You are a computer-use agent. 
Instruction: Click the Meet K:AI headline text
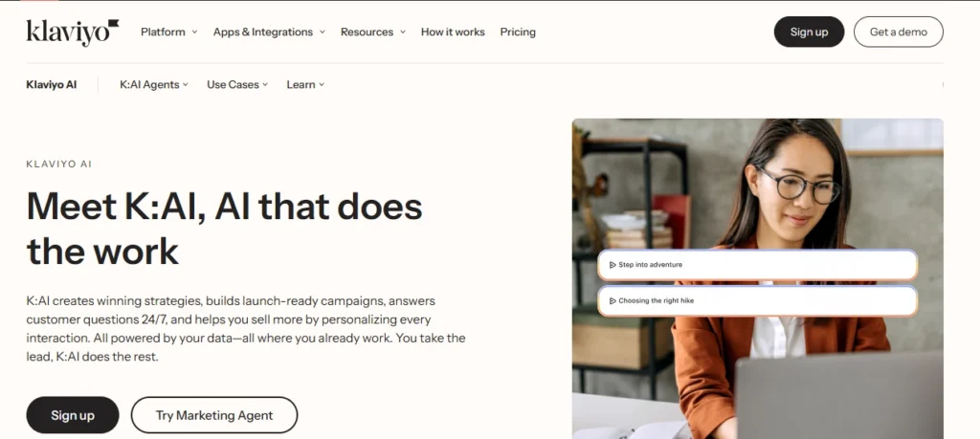[224, 228]
